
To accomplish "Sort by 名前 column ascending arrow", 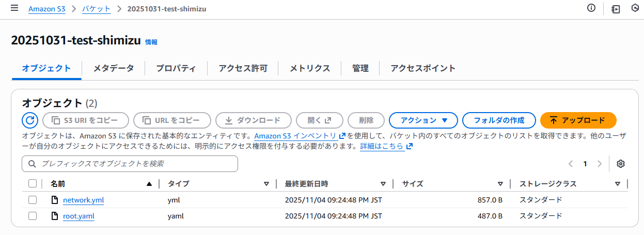I will pos(149,184).
